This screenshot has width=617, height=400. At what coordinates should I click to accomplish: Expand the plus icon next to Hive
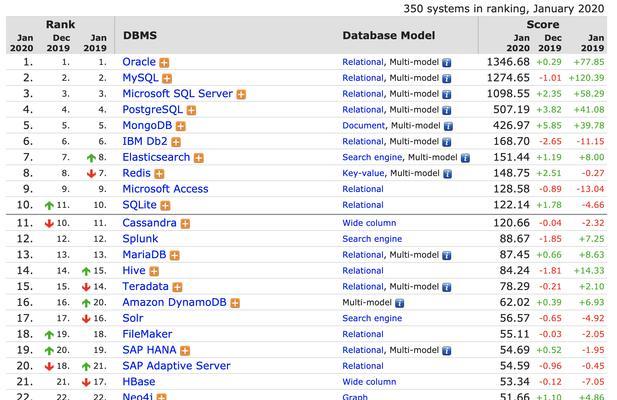click(154, 271)
